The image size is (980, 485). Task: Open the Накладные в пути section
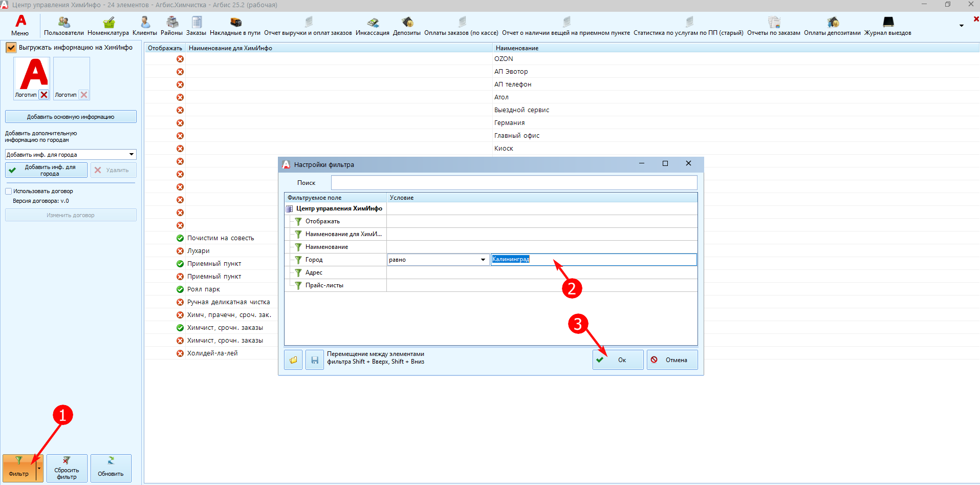pos(235,26)
